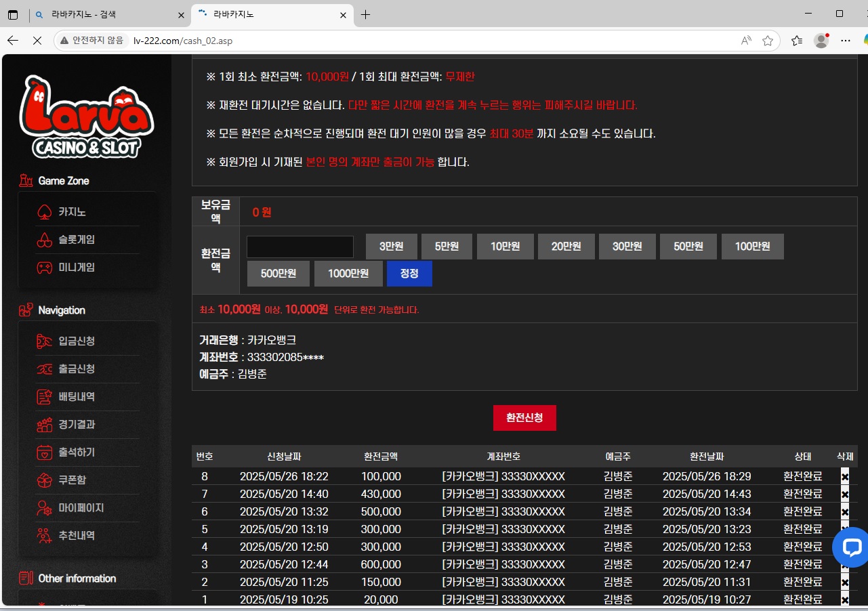Delete withdrawal record number 7
Screen dimensions: 868x611
pos(844,494)
